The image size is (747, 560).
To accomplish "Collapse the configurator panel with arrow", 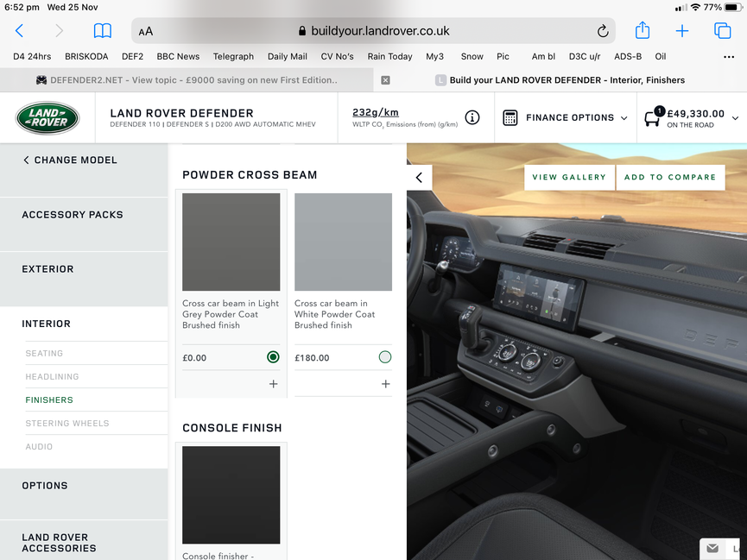I will (x=419, y=178).
